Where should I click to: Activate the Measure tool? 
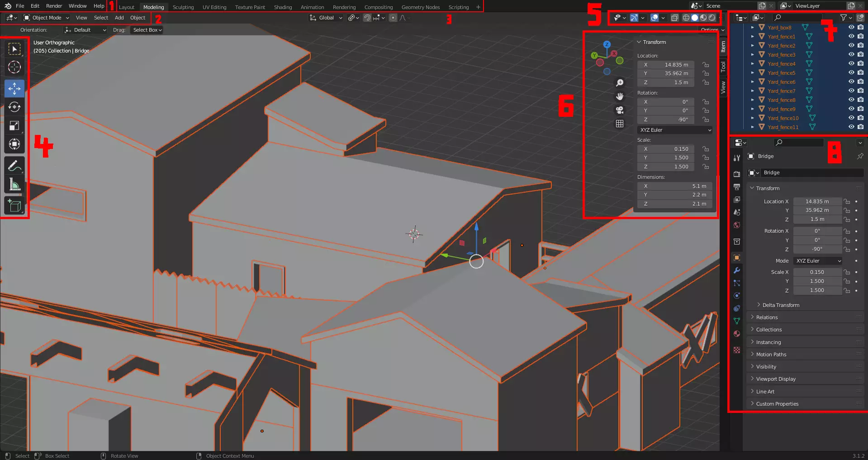tap(14, 184)
